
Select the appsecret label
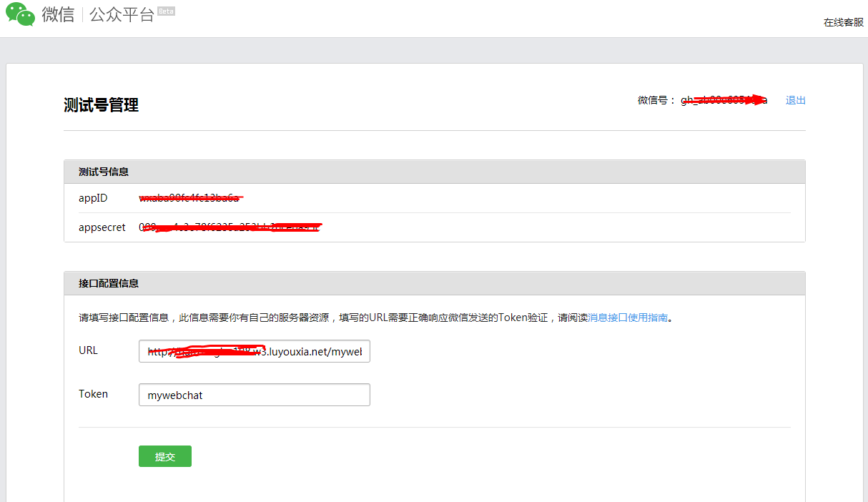[102, 227]
